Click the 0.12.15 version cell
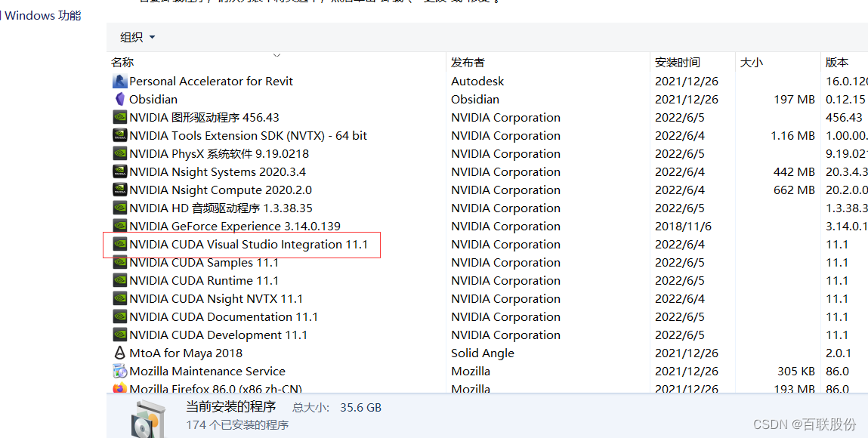 pos(845,100)
